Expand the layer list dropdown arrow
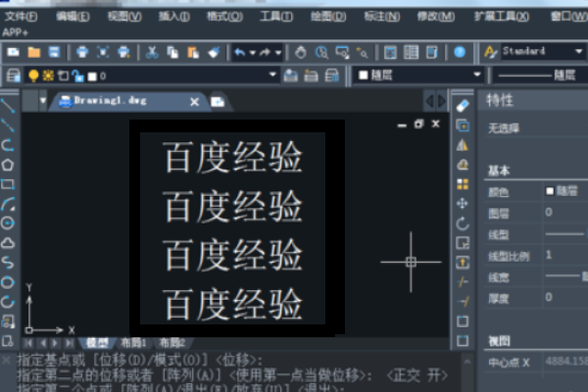 coord(273,74)
